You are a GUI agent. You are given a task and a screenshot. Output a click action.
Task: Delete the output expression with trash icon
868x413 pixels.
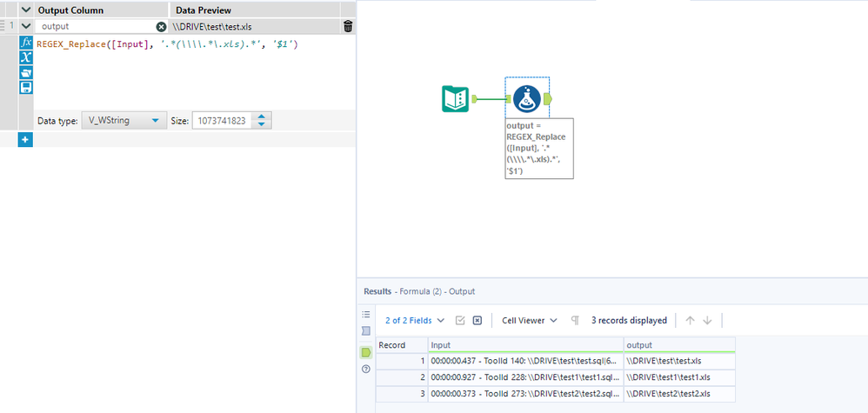348,26
